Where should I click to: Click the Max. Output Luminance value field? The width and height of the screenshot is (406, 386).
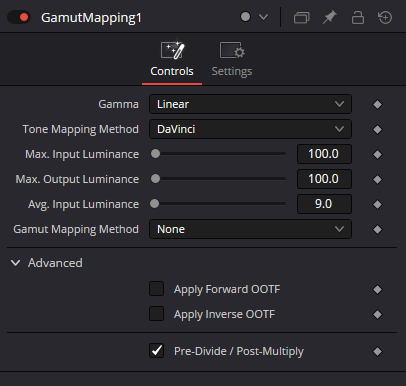click(324, 179)
